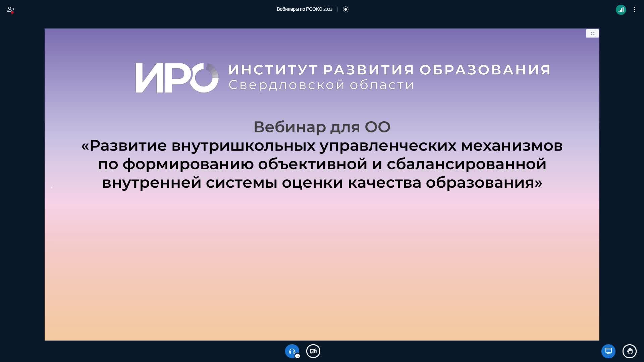644x362 pixels.
Task: Make the presentation fullscreen
Action: pos(592,34)
